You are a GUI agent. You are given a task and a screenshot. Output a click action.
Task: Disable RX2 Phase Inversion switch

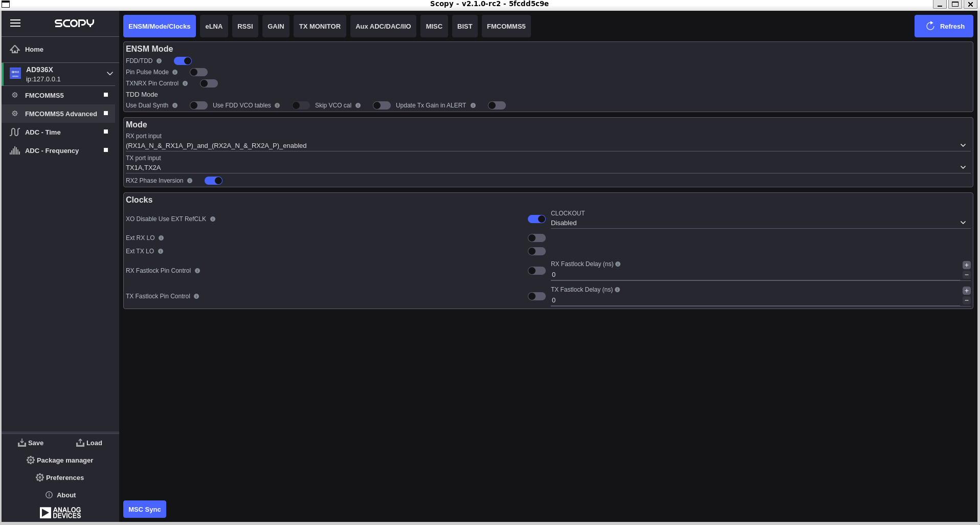(x=213, y=181)
